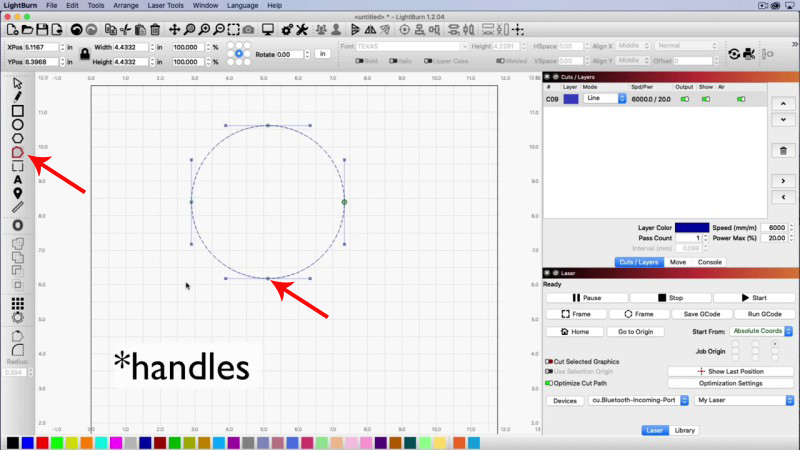The image size is (800, 450).
Task: Select the Rectangle drawing tool
Action: 17,111
